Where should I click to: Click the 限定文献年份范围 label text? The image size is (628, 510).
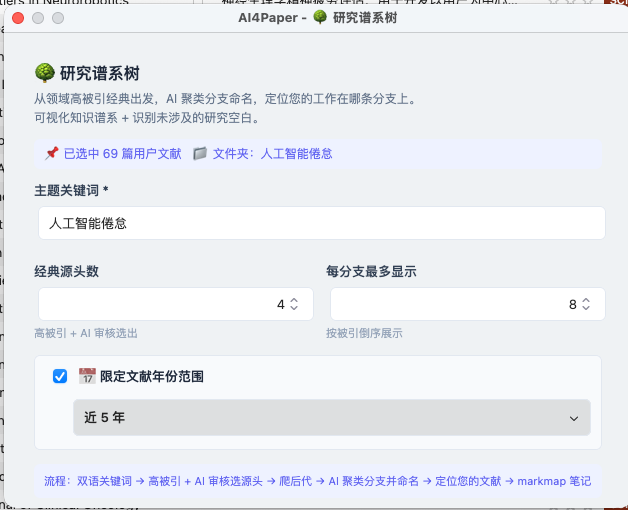[x=152, y=377]
